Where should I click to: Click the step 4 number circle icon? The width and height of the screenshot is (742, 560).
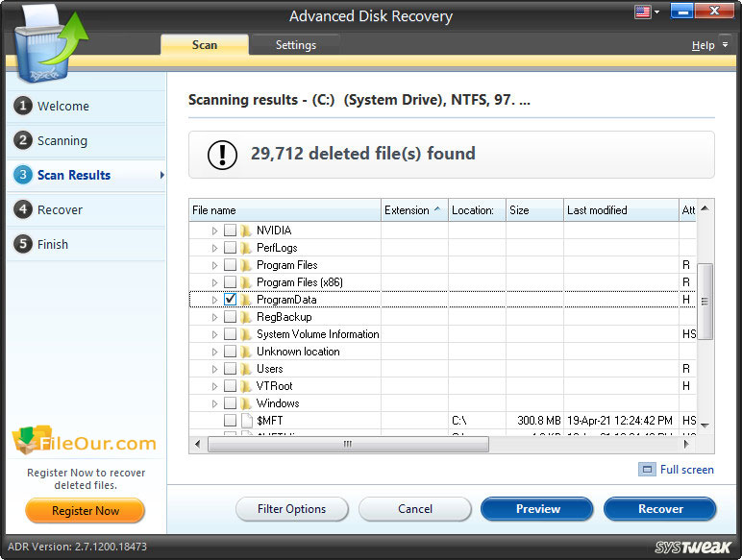pyautogui.click(x=23, y=209)
